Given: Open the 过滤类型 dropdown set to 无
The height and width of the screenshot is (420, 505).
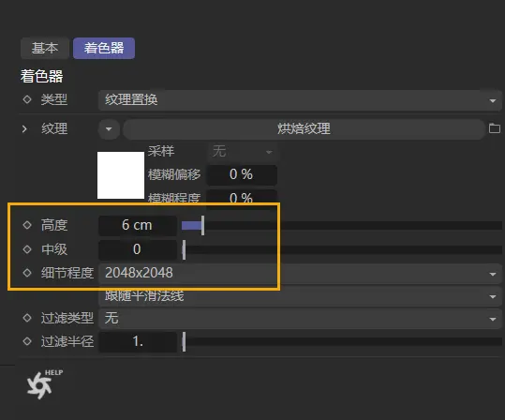Looking at the screenshot, I should 300,319.
